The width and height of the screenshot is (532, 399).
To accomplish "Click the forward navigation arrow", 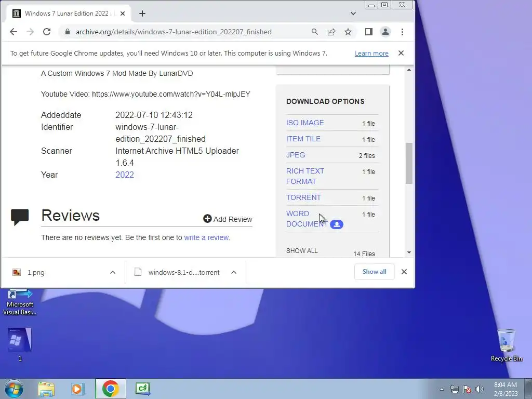I will (30, 32).
